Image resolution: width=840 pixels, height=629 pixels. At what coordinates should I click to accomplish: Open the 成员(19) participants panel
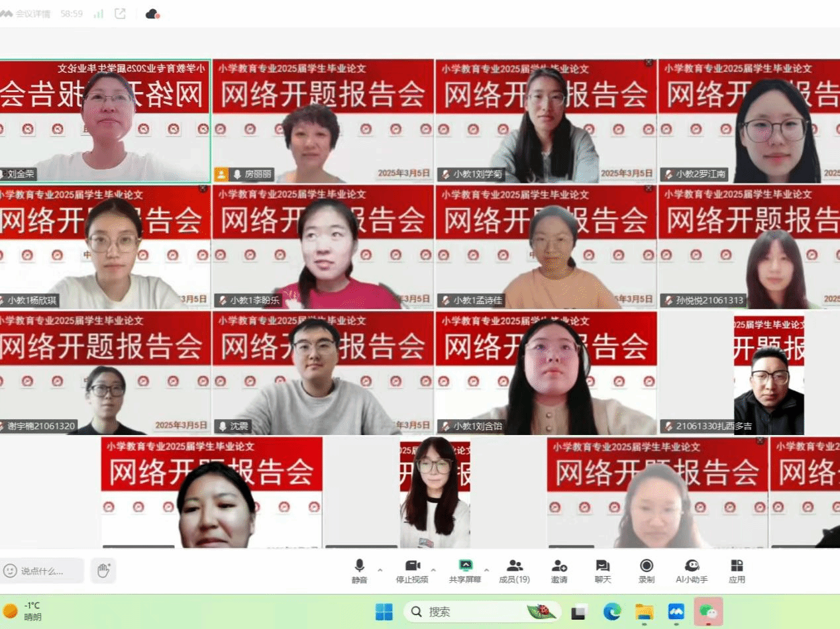tap(514, 570)
